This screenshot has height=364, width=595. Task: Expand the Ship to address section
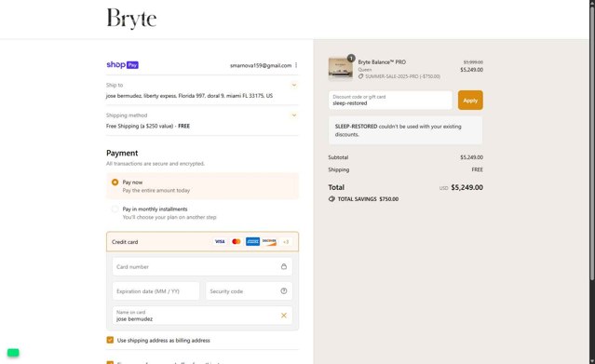click(293, 85)
